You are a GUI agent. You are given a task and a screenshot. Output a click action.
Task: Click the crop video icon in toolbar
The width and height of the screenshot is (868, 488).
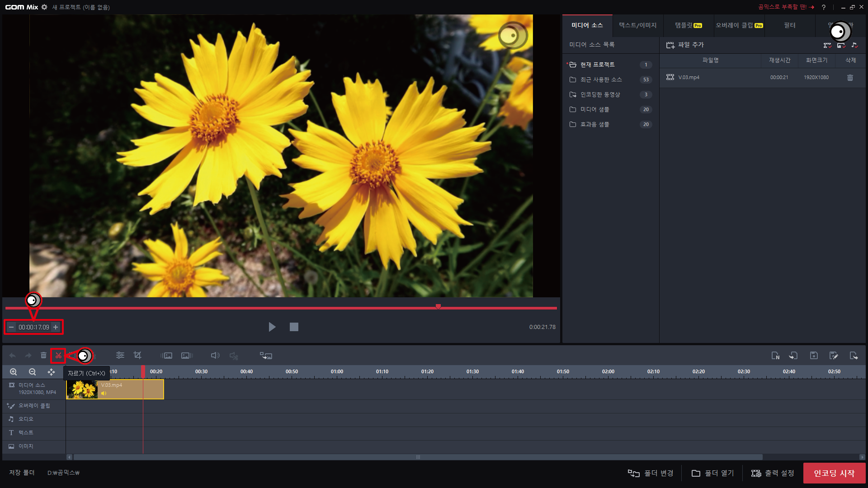pos(137,356)
